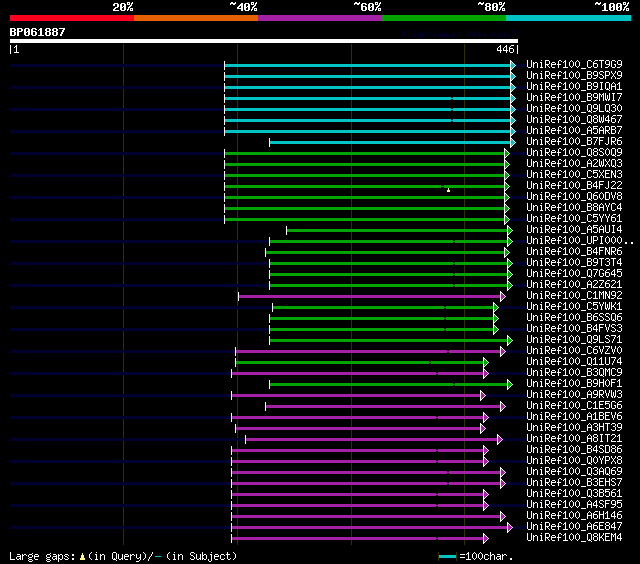Open the UniRef100_B9T3T4 entry
The height and width of the screenshot is (564, 640).
(574, 263)
